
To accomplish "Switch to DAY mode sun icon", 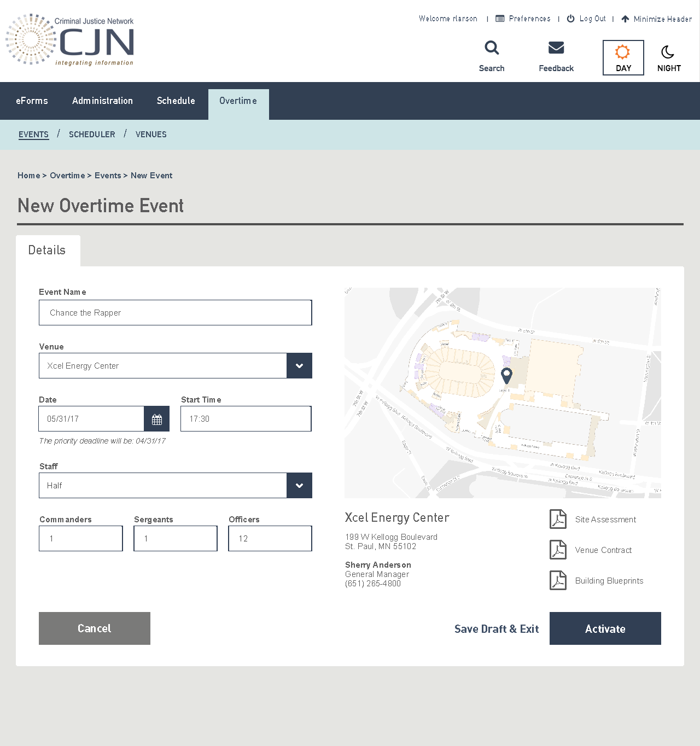I will coord(622,52).
